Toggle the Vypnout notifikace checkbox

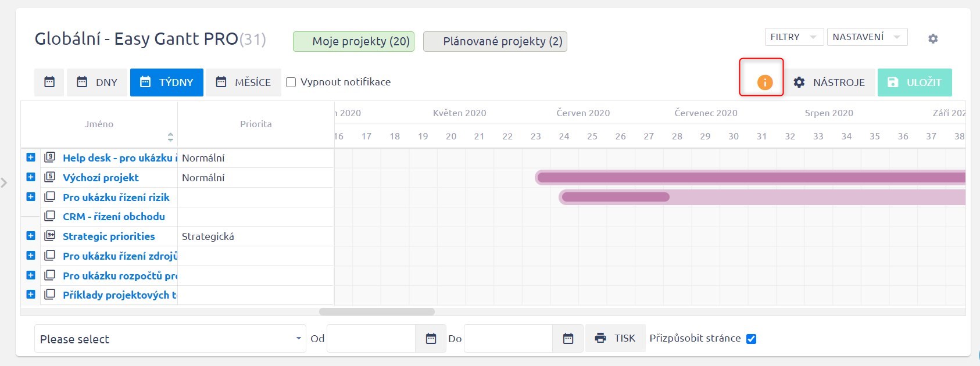[291, 82]
